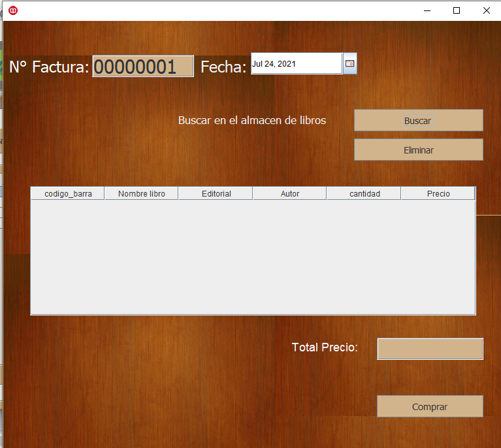501x448 pixels.
Task: Click the 'Fecha:' label
Action: pyautogui.click(x=223, y=67)
